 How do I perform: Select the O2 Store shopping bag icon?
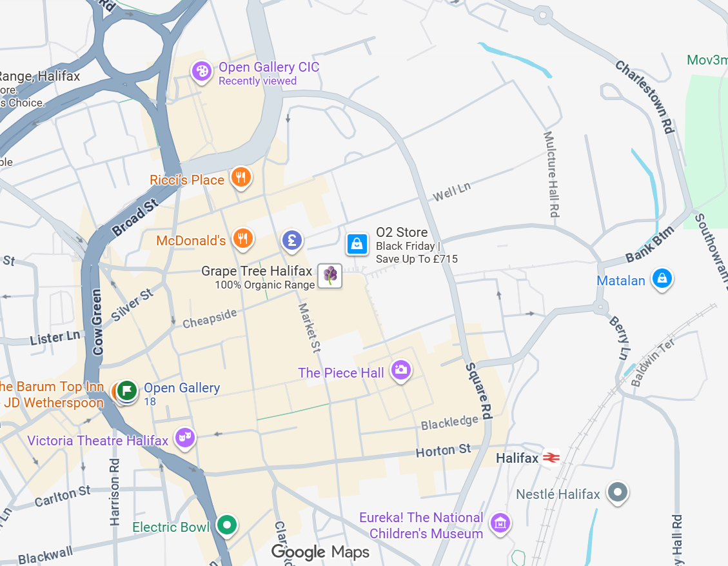[x=357, y=244]
